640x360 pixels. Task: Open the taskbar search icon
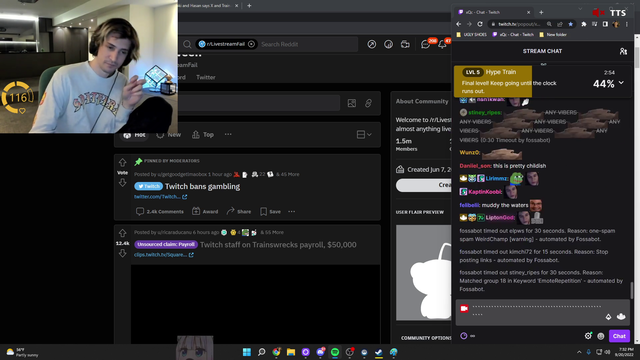[x=261, y=352]
